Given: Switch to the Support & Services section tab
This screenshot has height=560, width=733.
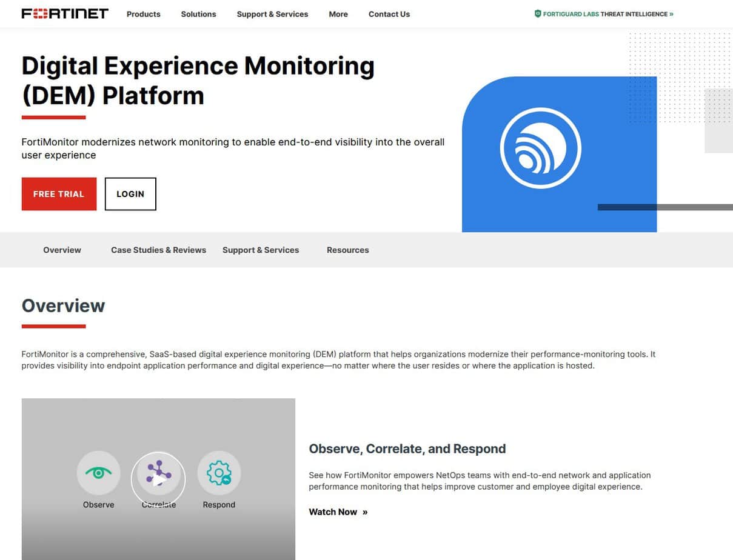Looking at the screenshot, I should coord(261,250).
